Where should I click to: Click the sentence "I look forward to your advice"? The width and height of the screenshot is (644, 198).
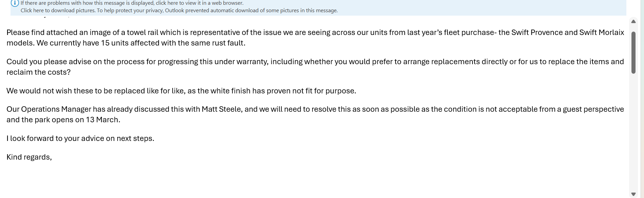click(x=80, y=139)
